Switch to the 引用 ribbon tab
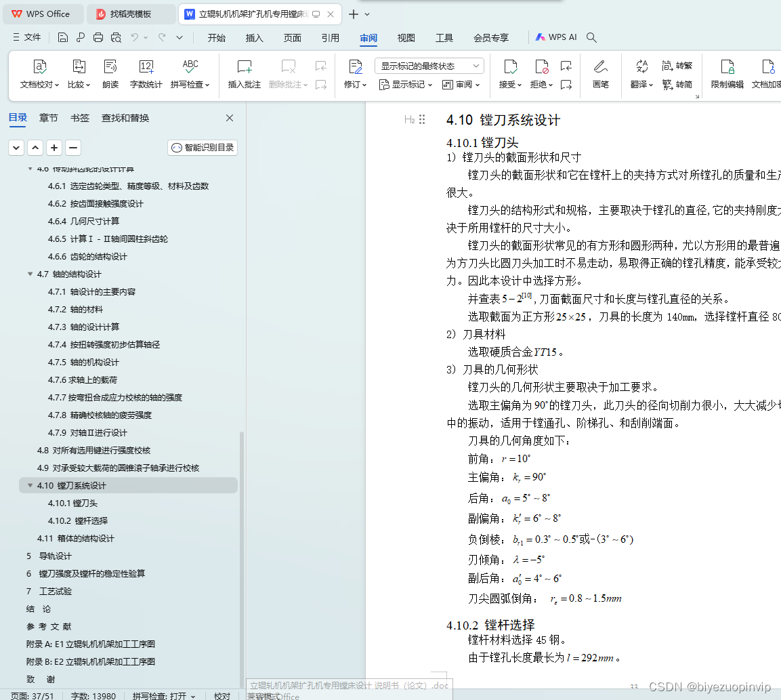This screenshot has width=781, height=700. click(x=331, y=38)
